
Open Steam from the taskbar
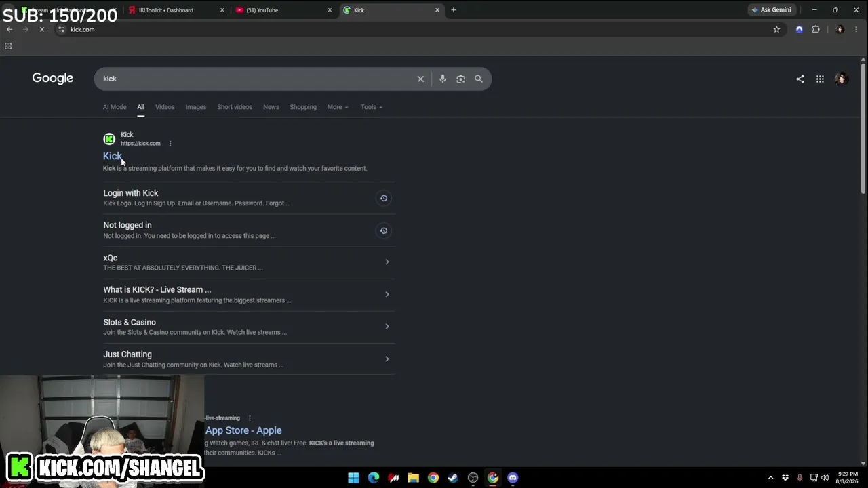pos(453,478)
